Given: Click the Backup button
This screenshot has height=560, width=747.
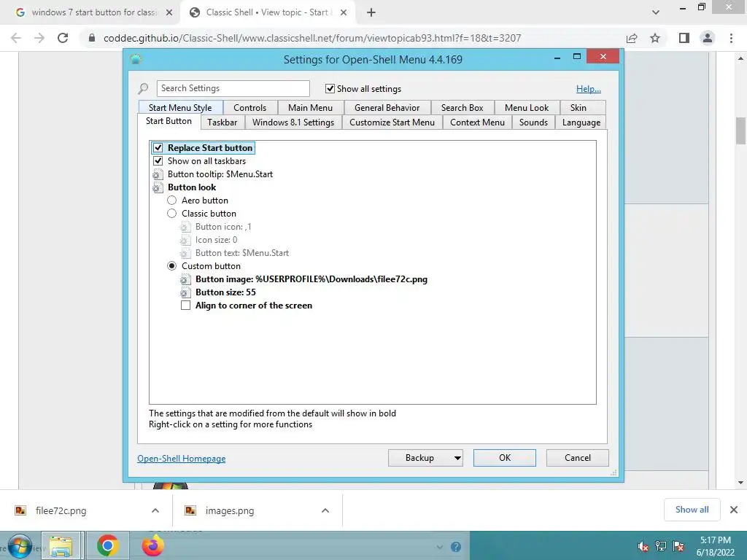Looking at the screenshot, I should [419, 458].
